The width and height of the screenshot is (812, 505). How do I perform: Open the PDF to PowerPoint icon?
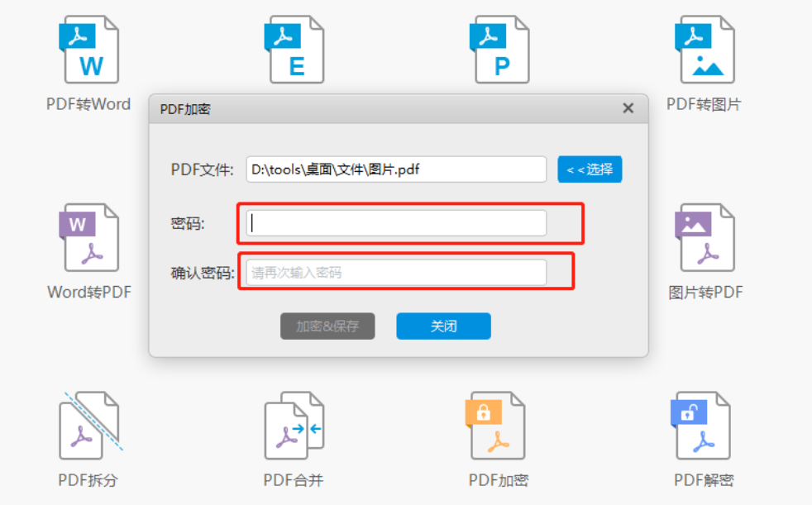(x=499, y=50)
